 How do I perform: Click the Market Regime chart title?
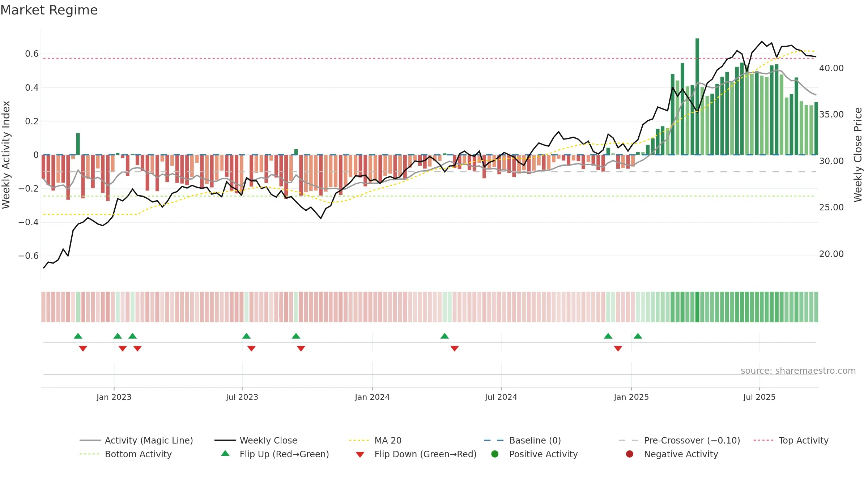(x=49, y=10)
